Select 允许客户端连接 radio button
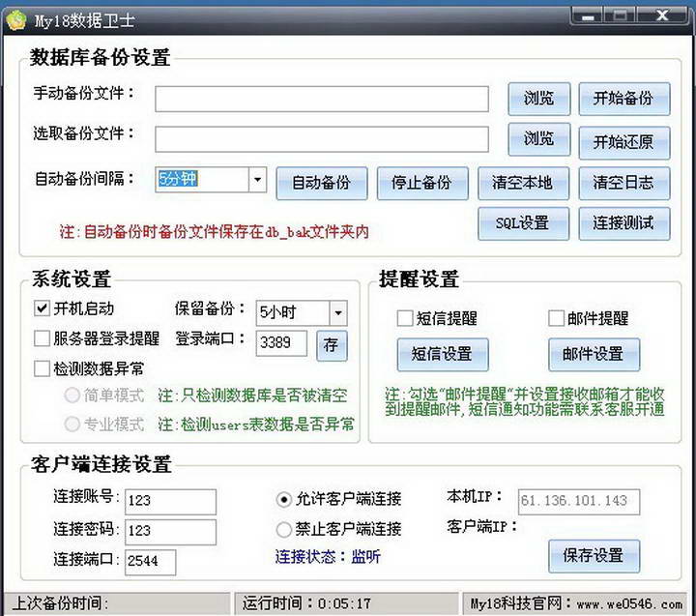Screen dimensions: 696x616 283,500
